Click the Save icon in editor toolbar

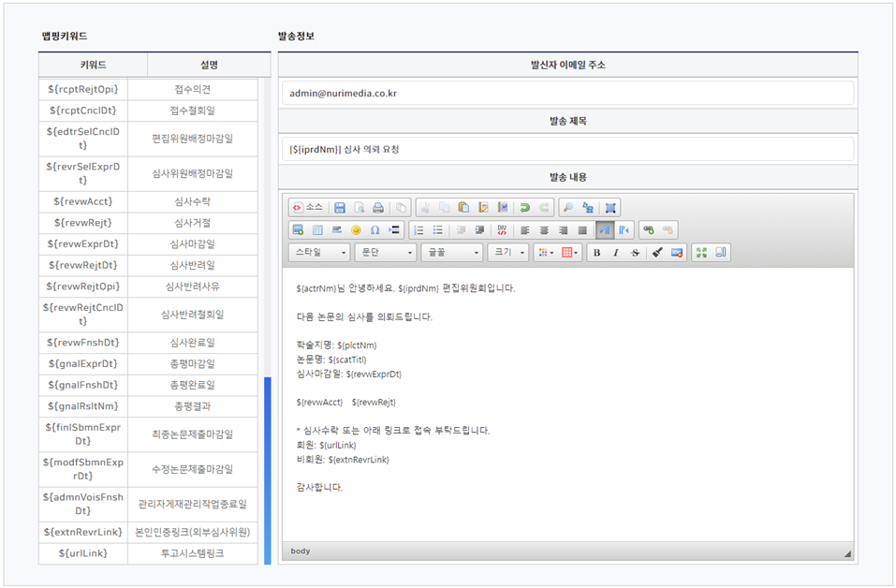pyautogui.click(x=340, y=208)
